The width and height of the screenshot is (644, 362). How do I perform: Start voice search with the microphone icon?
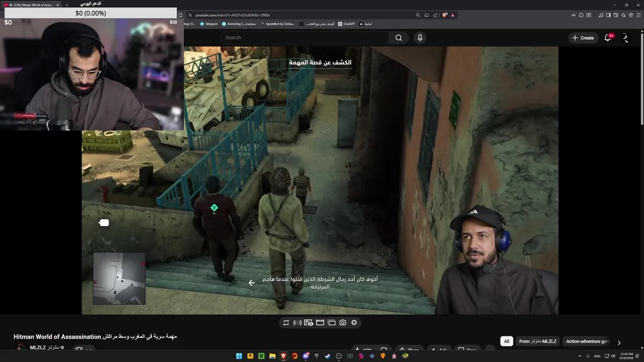tap(420, 38)
